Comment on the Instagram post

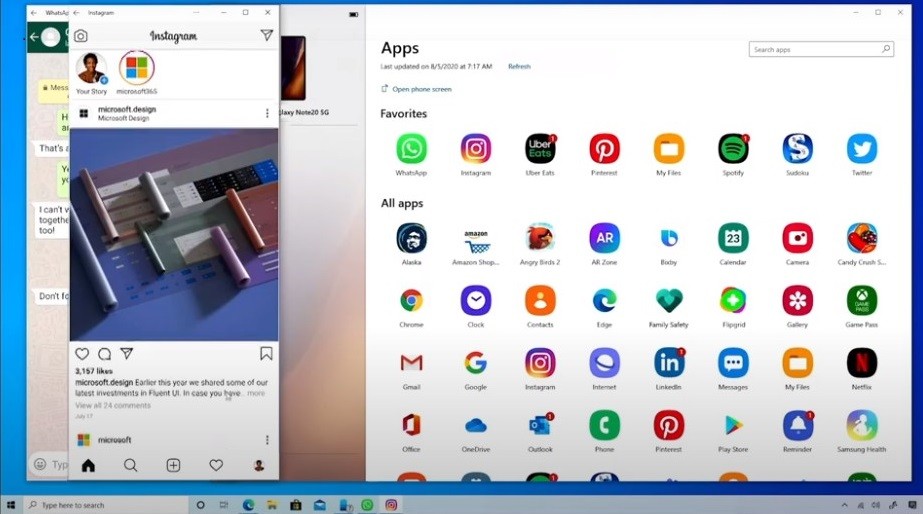pyautogui.click(x=105, y=354)
